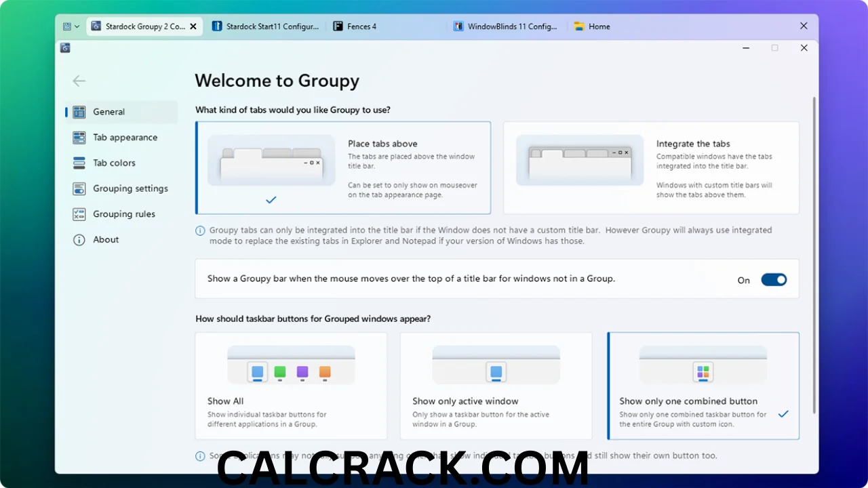Click the Show All taskbar preview image
Image resolution: width=868 pixels, height=488 pixels.
tap(291, 366)
